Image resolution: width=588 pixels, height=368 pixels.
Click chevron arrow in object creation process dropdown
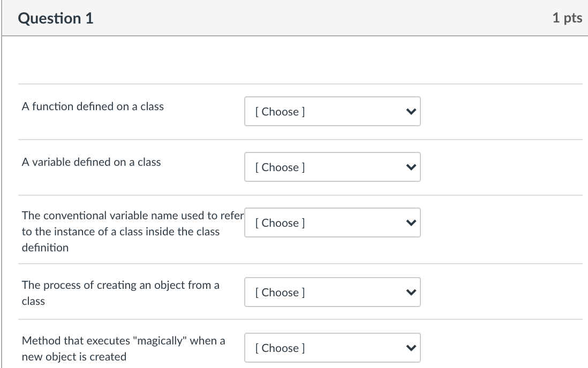411,293
